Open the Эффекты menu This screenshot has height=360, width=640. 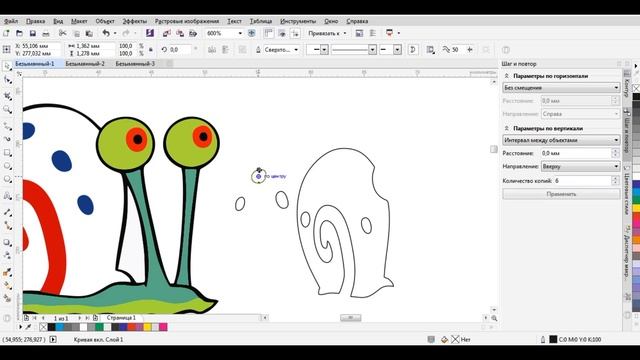coord(135,21)
